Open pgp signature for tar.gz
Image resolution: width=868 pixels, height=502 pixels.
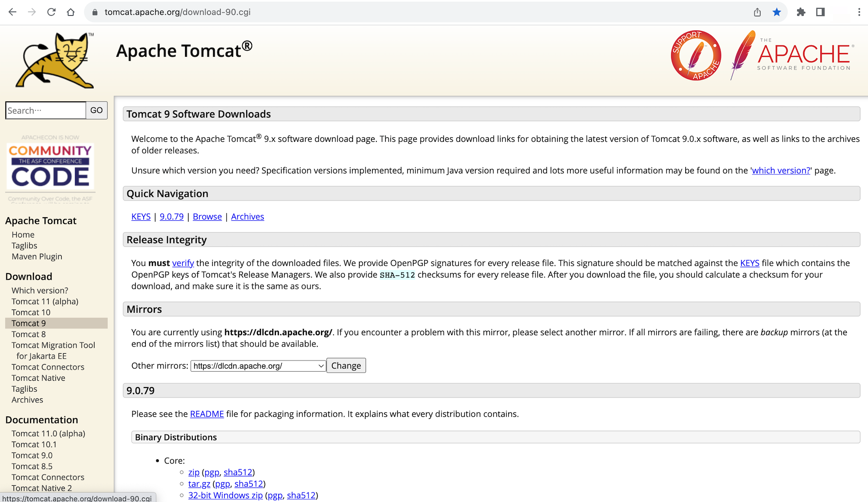click(223, 484)
